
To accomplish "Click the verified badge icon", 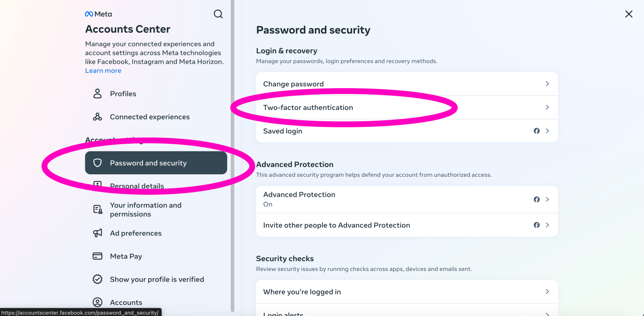I will coord(97,279).
